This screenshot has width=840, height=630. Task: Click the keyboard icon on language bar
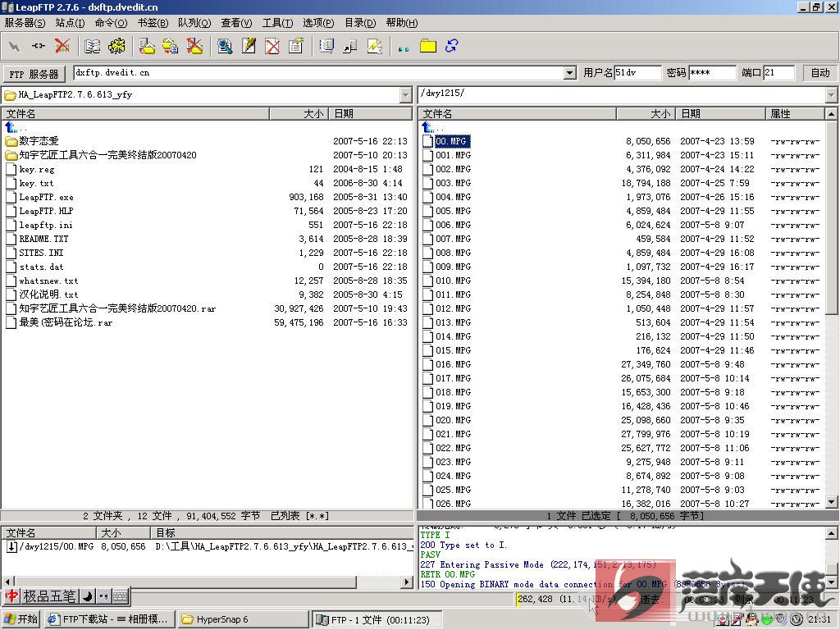pos(121,596)
